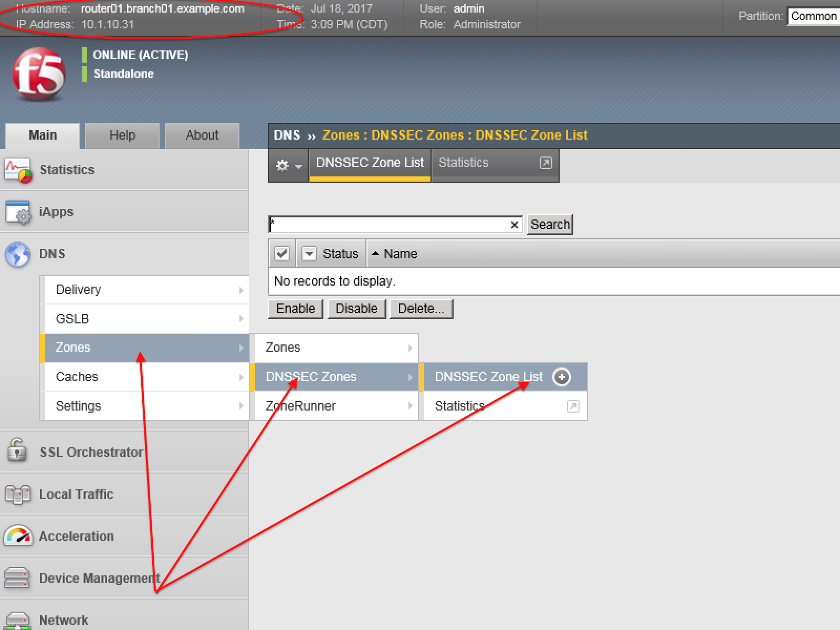Click the Disable button
The width and height of the screenshot is (840, 630).
[x=356, y=309]
